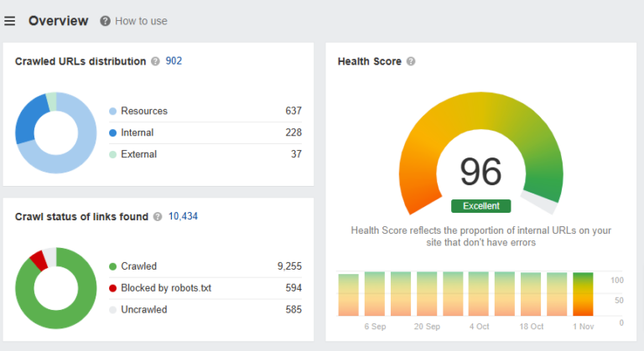Open the hamburger menu icon
Screen dimensions: 644x351
point(10,21)
